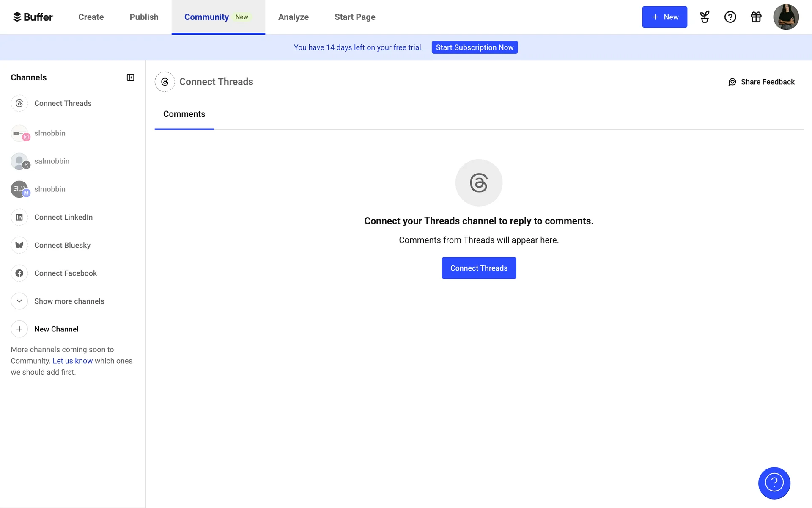Screen dimensions: 812x508
Task: Follow the Let us know link
Action: pos(72,361)
